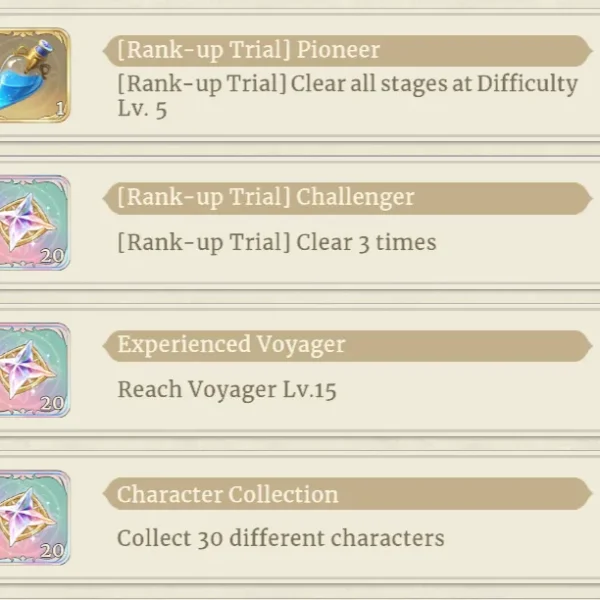Click the left arrow tip of Challenger banner
This screenshot has width=600, height=600.
pyautogui.click(x=108, y=198)
